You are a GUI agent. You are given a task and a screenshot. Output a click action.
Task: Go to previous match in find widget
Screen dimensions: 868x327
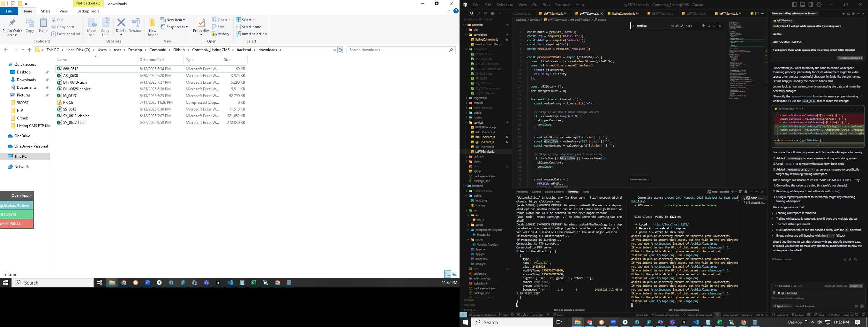(x=703, y=26)
